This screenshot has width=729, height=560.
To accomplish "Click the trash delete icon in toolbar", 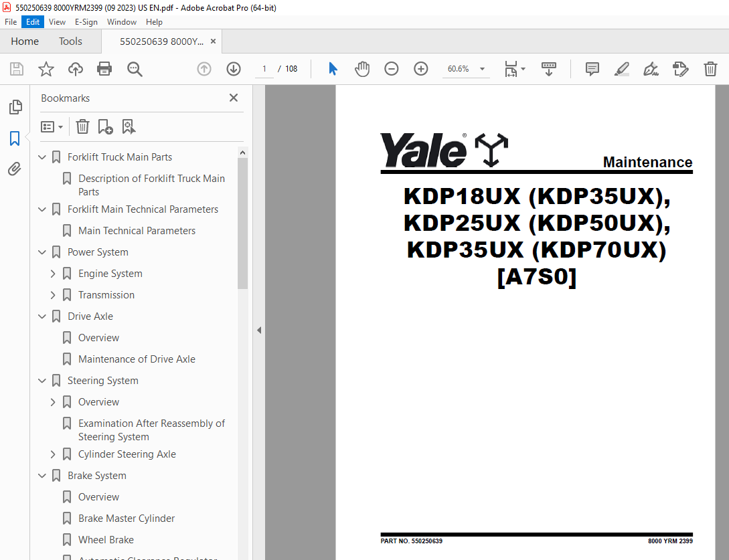I will [710, 69].
